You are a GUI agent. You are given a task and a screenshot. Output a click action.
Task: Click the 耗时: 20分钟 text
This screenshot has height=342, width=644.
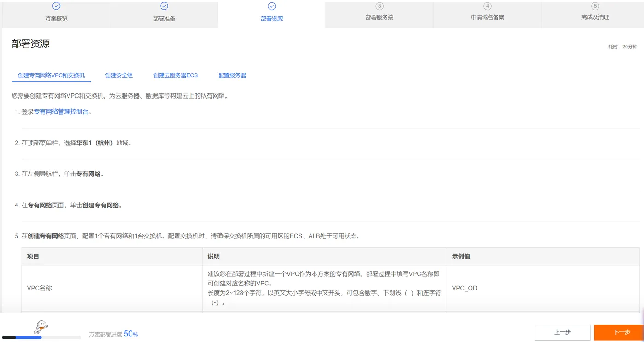[x=623, y=47]
